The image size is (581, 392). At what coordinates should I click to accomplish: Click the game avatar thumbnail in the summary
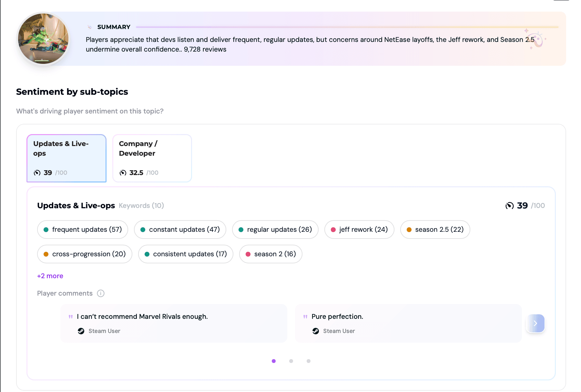[x=43, y=39]
